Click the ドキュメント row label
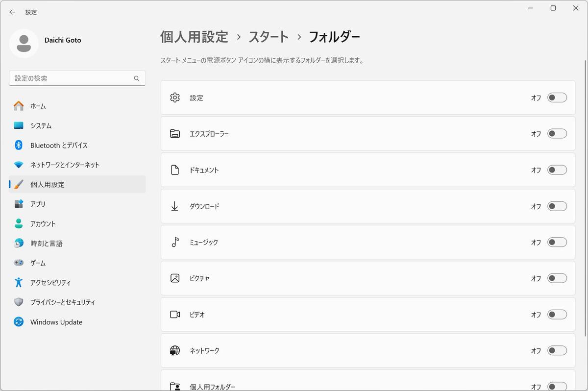Image resolution: width=588 pixels, height=391 pixels. pyautogui.click(x=204, y=170)
